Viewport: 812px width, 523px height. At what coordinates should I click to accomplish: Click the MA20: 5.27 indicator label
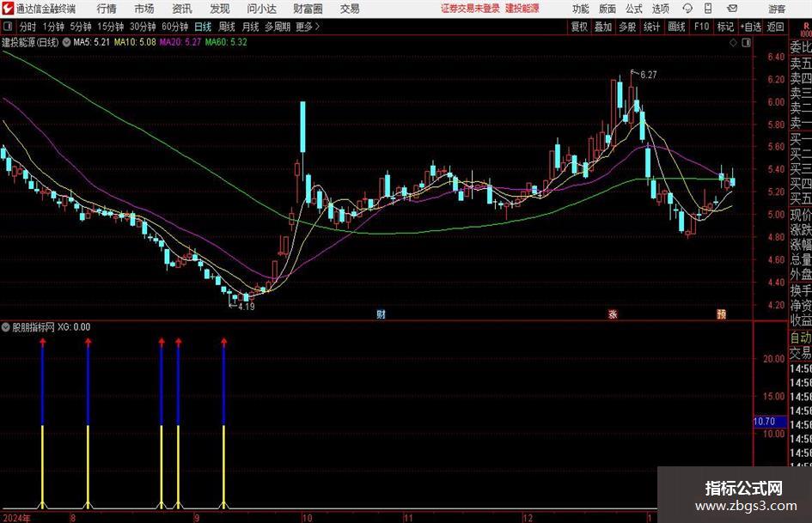[180, 42]
